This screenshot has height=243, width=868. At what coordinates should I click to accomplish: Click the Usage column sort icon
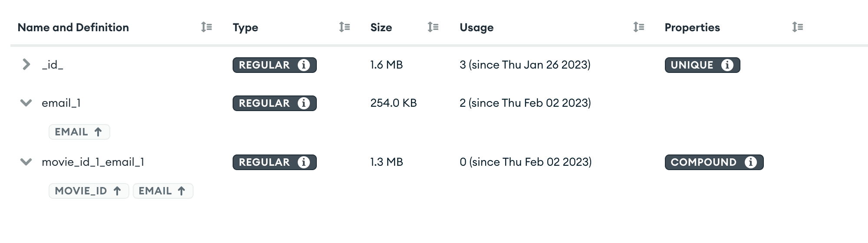(x=638, y=27)
